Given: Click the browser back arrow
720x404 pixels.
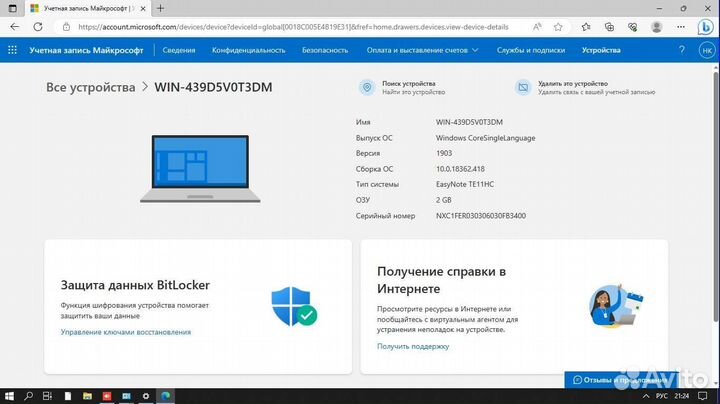Looking at the screenshot, I should point(12,27).
